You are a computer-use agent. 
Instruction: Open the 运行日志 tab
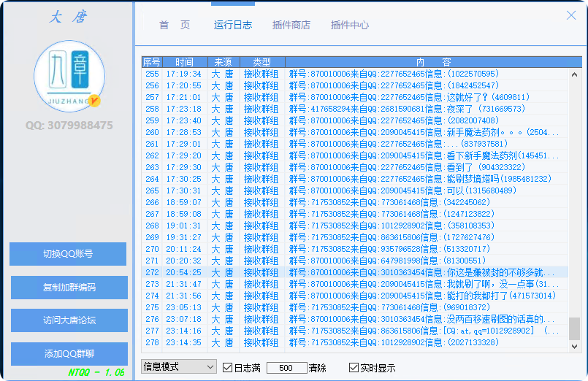[x=233, y=25]
